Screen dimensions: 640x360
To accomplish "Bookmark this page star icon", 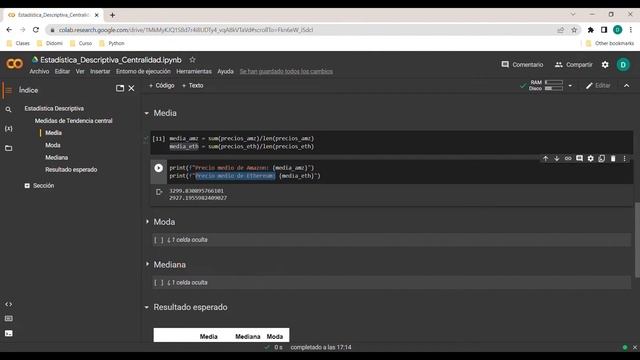I will (574, 30).
